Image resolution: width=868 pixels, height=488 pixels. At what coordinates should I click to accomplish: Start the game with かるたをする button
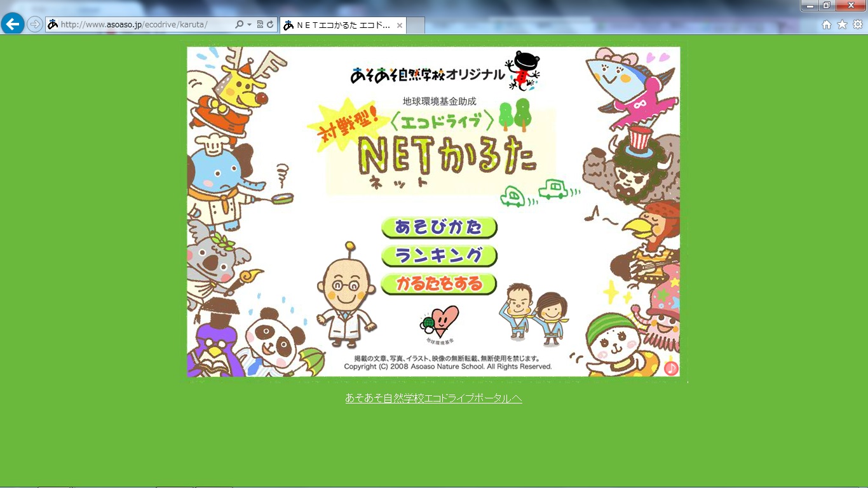tap(439, 283)
